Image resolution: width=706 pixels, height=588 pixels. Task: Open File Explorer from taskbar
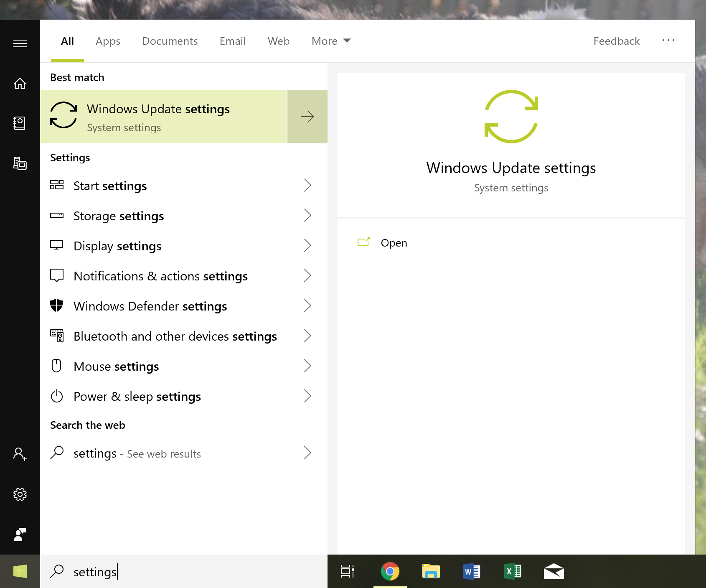(431, 571)
